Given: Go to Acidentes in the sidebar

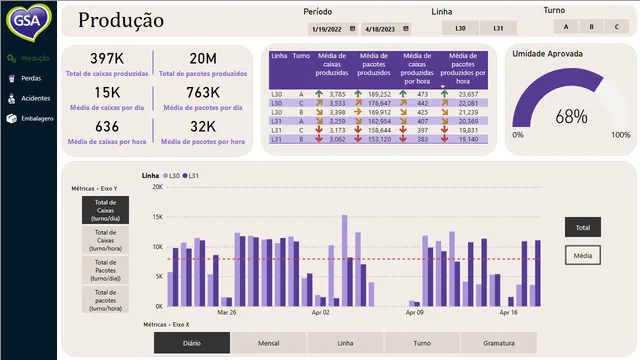Looking at the screenshot, I should [x=36, y=98].
